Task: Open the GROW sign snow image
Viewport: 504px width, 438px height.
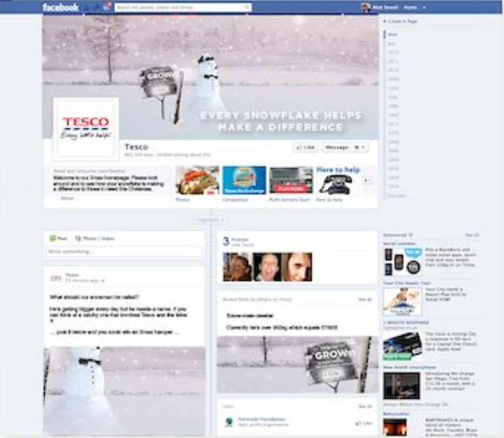Action: click(297, 364)
